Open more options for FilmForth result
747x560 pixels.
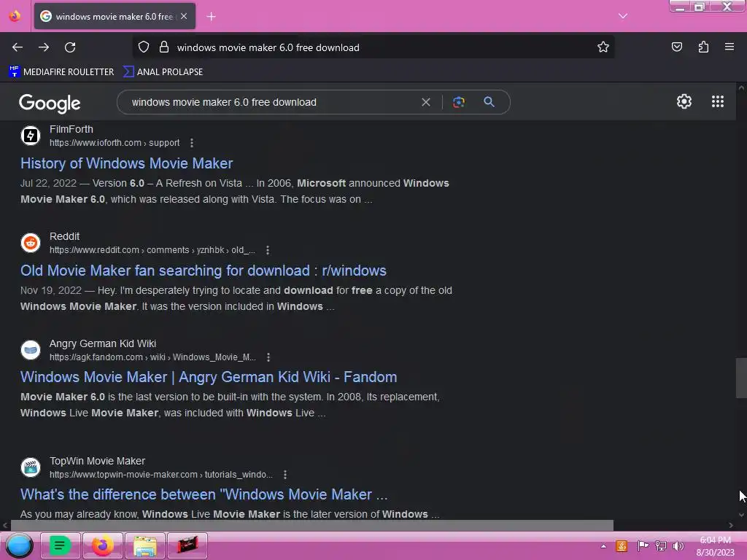pyautogui.click(x=192, y=143)
